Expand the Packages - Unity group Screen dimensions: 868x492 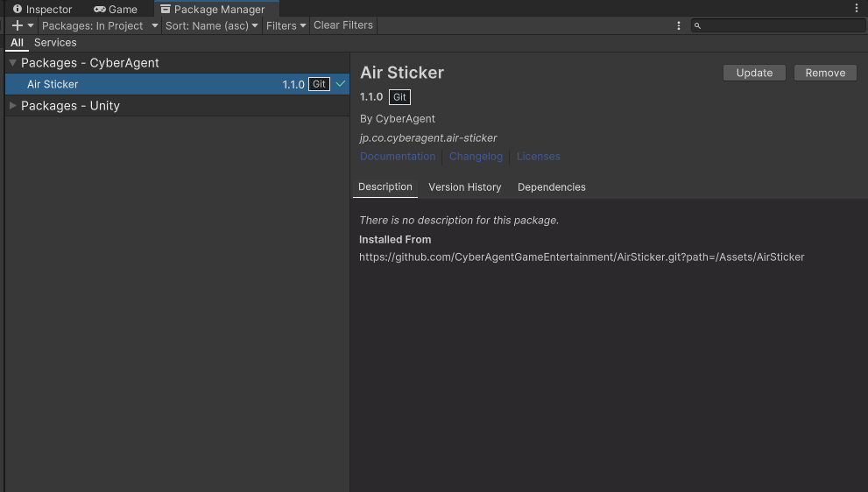coord(12,106)
